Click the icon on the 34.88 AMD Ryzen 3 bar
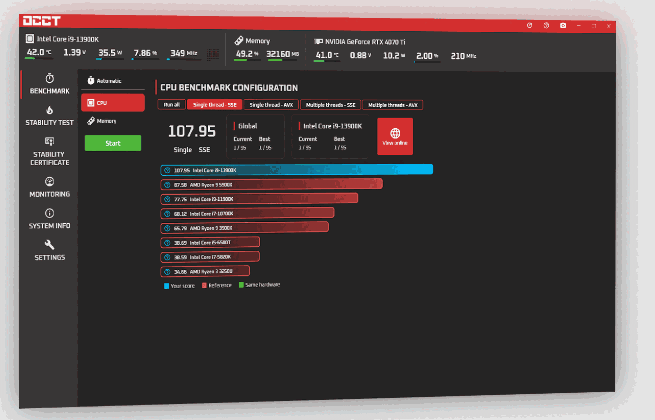This screenshot has width=655, height=420. (x=167, y=272)
